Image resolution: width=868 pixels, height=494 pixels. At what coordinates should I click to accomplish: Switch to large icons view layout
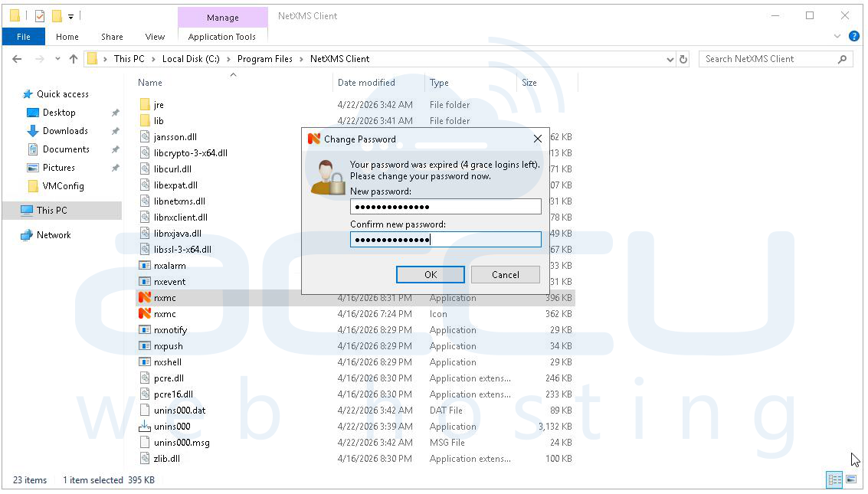click(x=851, y=479)
